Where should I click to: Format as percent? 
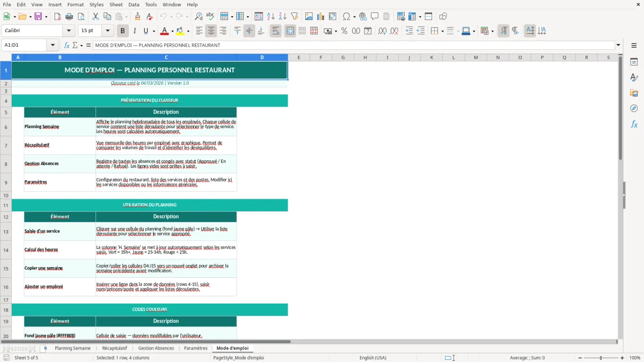344,31
